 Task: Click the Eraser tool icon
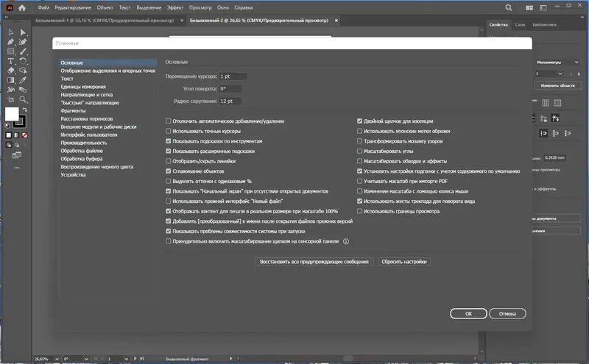pos(10,70)
